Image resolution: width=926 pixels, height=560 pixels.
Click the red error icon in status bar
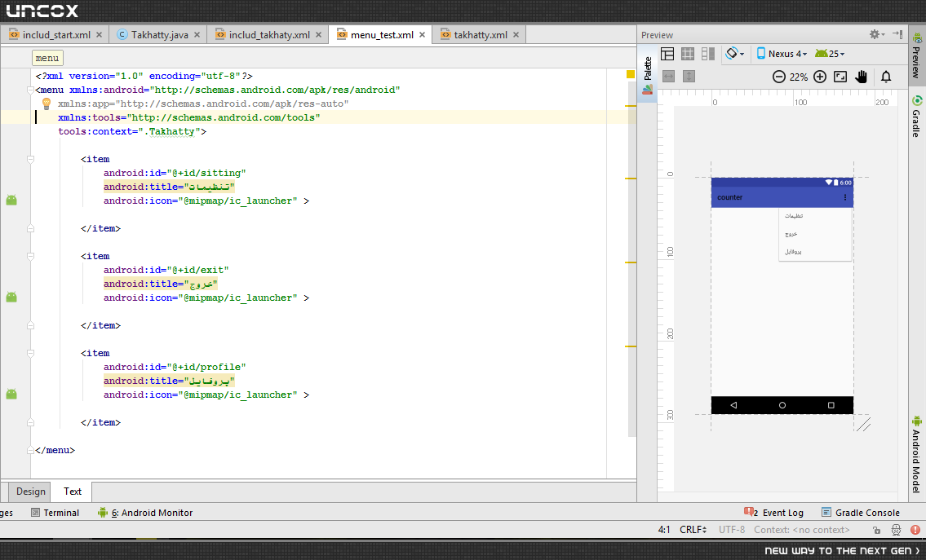click(915, 530)
